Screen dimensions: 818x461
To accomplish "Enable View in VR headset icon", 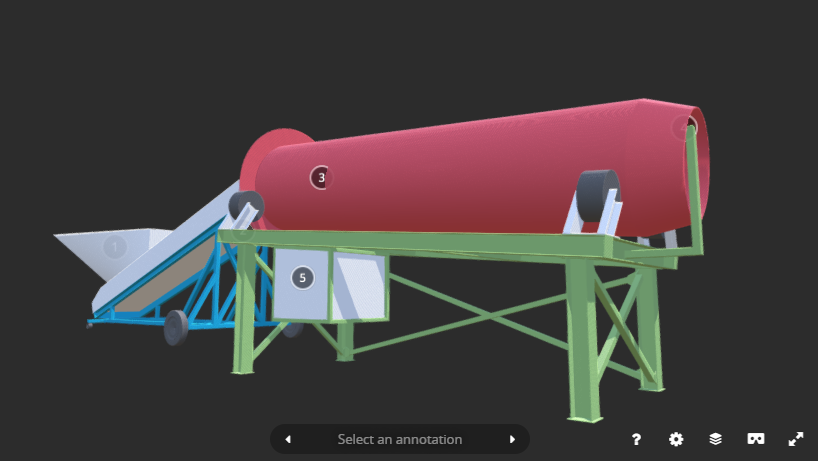I will pos(756,439).
